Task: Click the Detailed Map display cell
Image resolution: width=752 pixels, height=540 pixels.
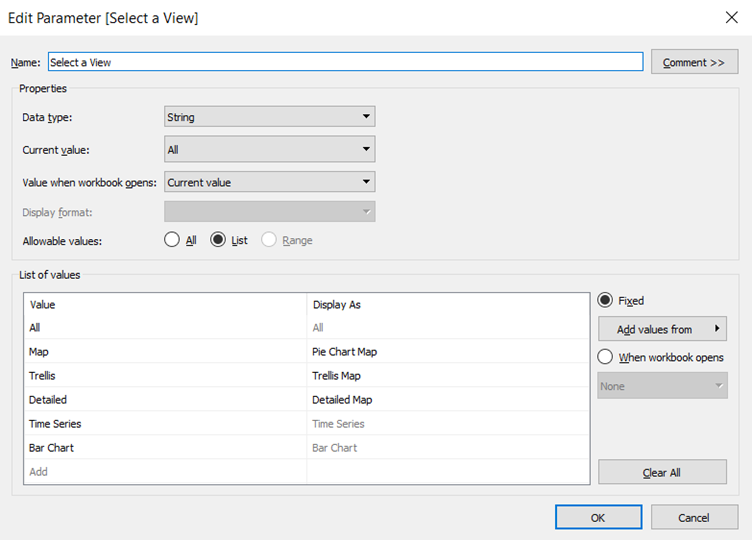Action: [446, 400]
